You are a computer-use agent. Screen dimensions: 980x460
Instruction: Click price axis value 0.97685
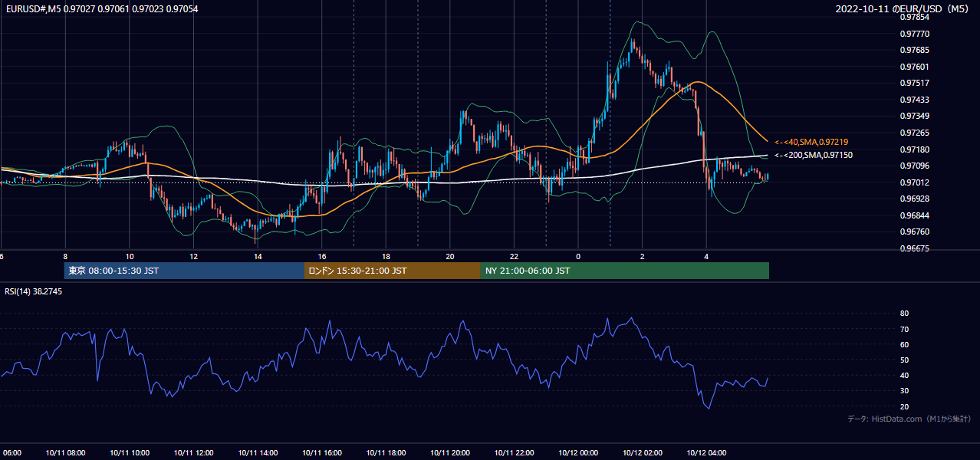tap(914, 50)
